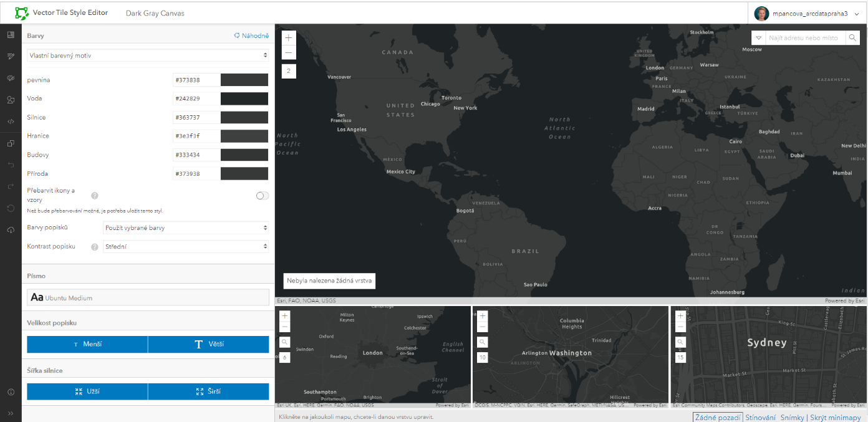Switch to Snímky background option

[792, 418]
